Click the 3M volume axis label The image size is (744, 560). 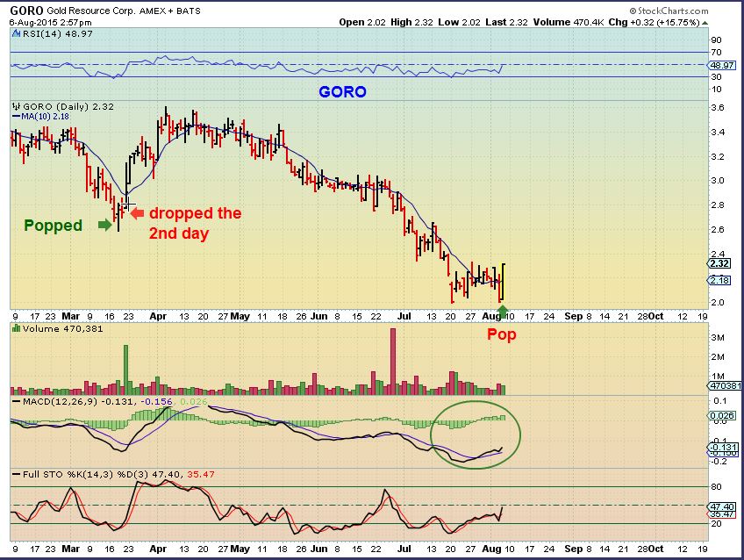click(717, 338)
